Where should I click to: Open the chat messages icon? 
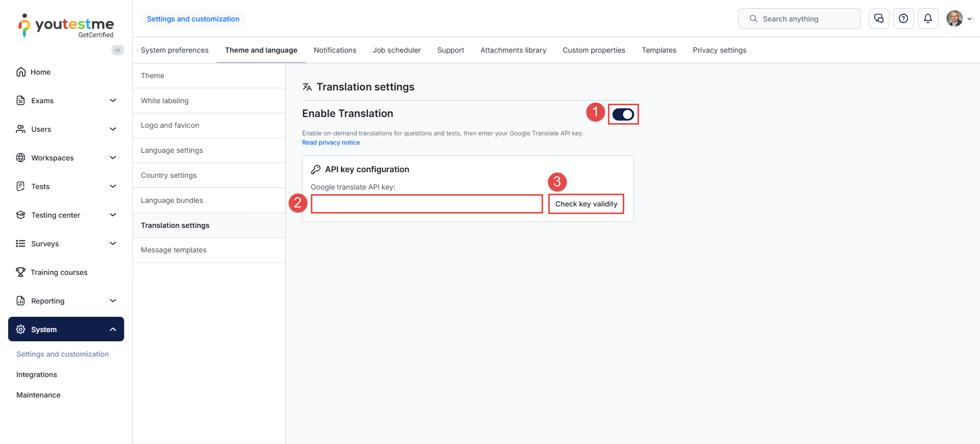click(x=879, y=18)
